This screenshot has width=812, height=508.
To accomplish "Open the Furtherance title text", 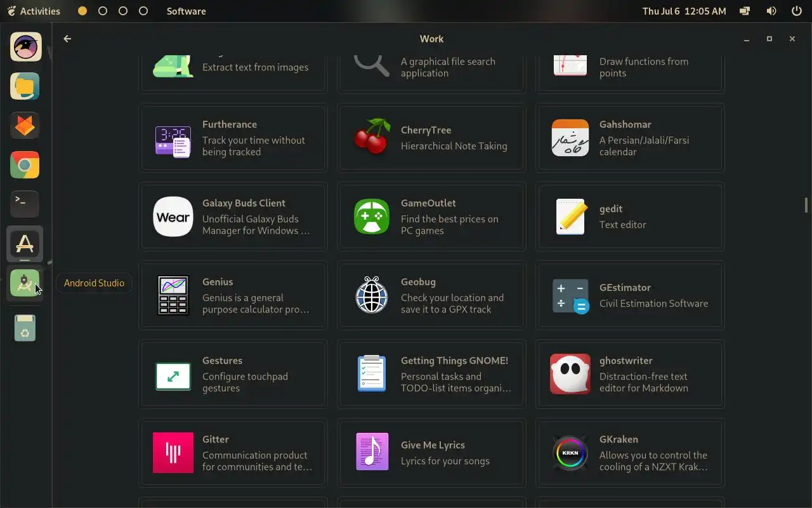I will (230, 124).
